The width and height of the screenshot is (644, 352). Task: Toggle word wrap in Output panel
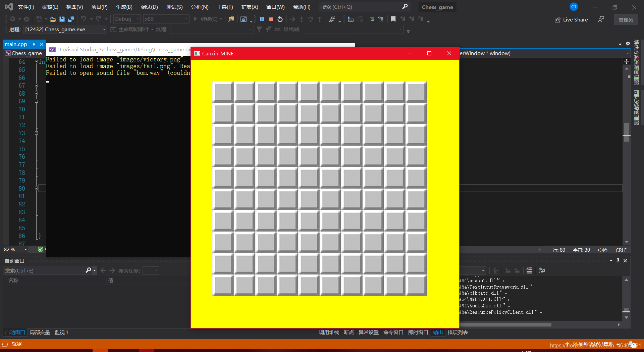tap(542, 270)
